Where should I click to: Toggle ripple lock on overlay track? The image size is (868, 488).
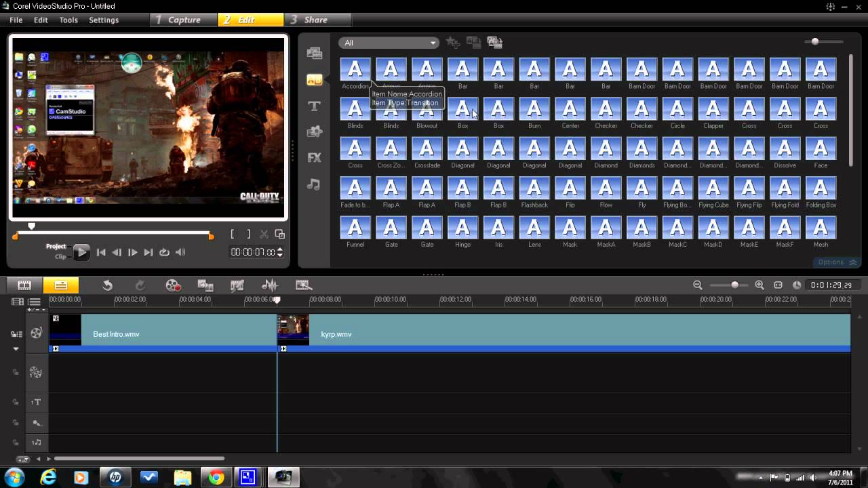click(x=16, y=372)
